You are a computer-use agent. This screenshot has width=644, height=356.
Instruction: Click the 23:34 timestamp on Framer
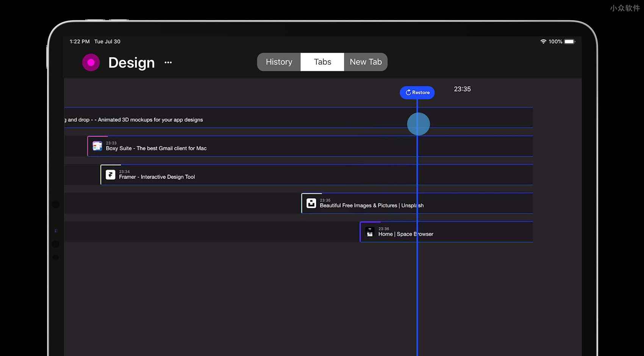[x=124, y=171]
